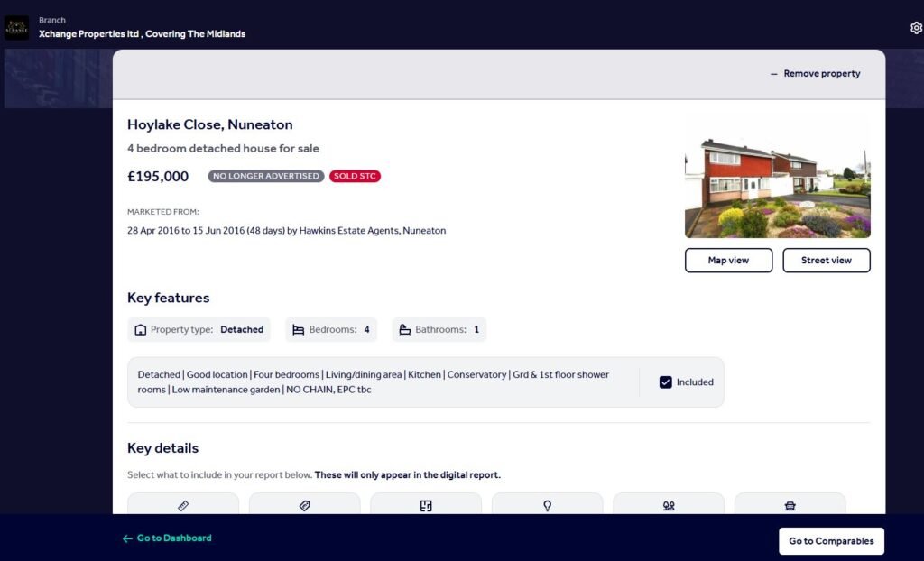Screen dimensions: 924x561
Task: Click Remove property
Action: [815, 74]
